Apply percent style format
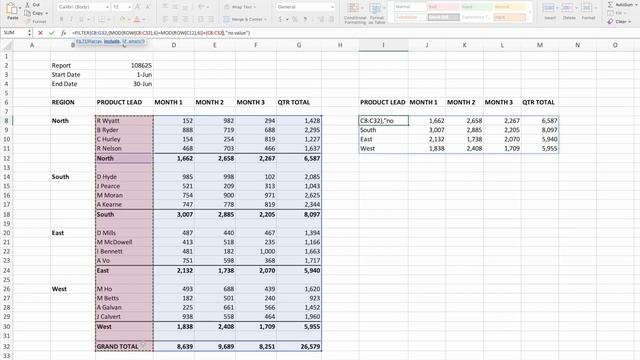The width and height of the screenshot is (640, 360). tap(295, 19)
